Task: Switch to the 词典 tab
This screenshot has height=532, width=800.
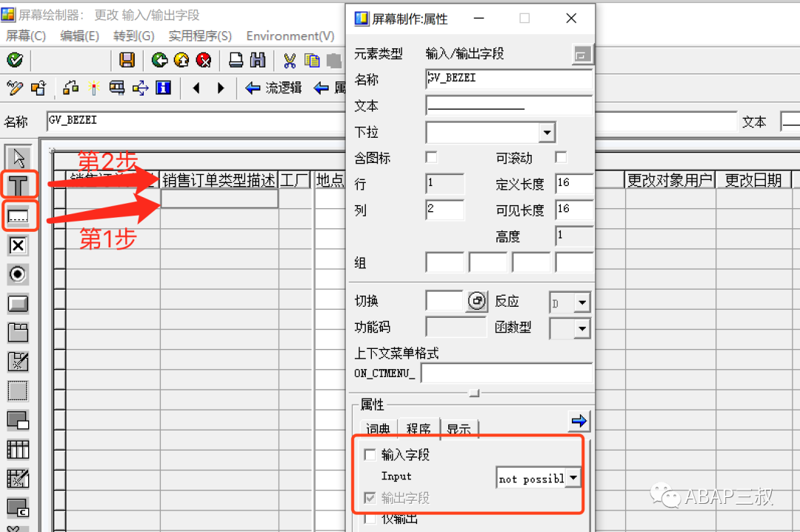Action: pos(378,429)
